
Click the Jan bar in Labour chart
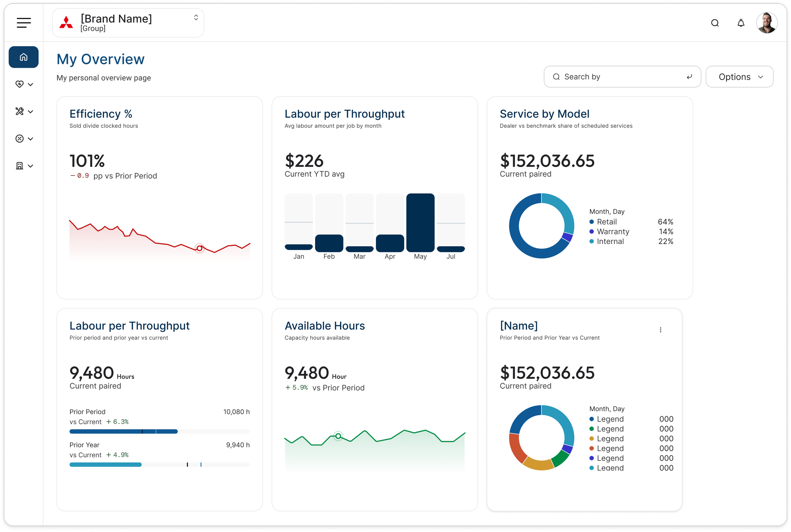[x=298, y=247]
